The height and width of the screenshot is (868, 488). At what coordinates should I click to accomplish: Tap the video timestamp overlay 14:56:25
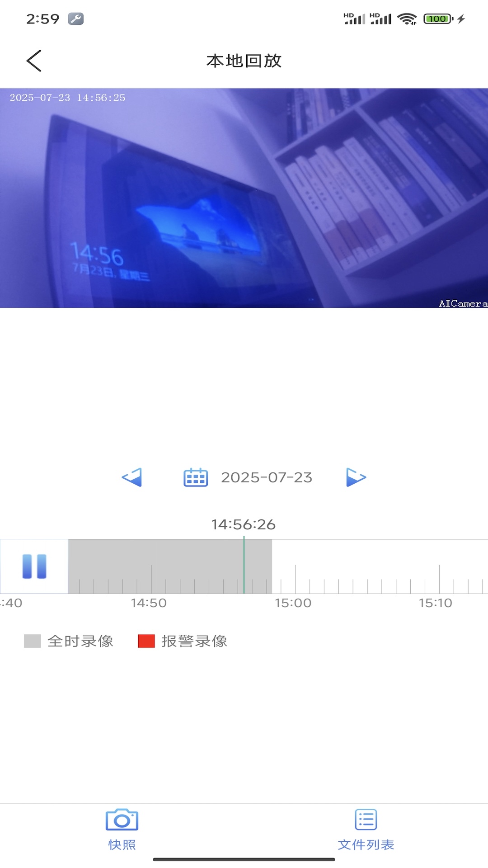coord(67,98)
